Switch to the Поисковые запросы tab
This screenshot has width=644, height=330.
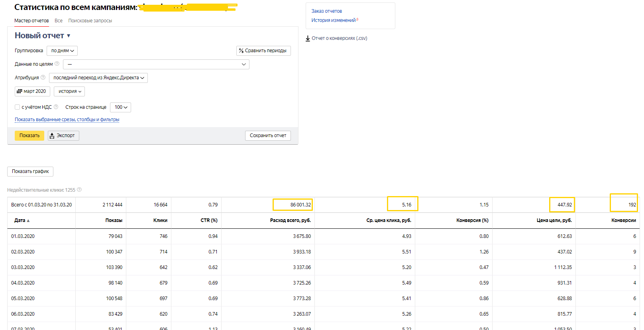(x=90, y=21)
